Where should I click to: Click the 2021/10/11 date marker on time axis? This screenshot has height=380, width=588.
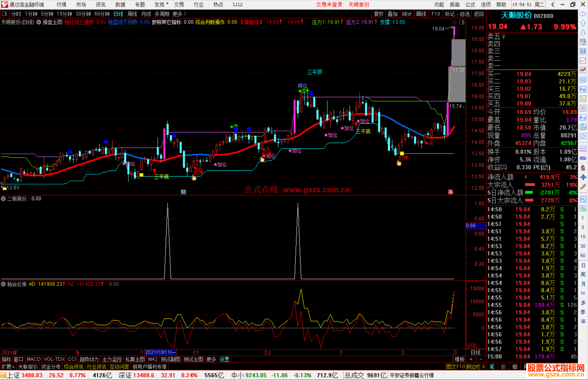click(161, 352)
